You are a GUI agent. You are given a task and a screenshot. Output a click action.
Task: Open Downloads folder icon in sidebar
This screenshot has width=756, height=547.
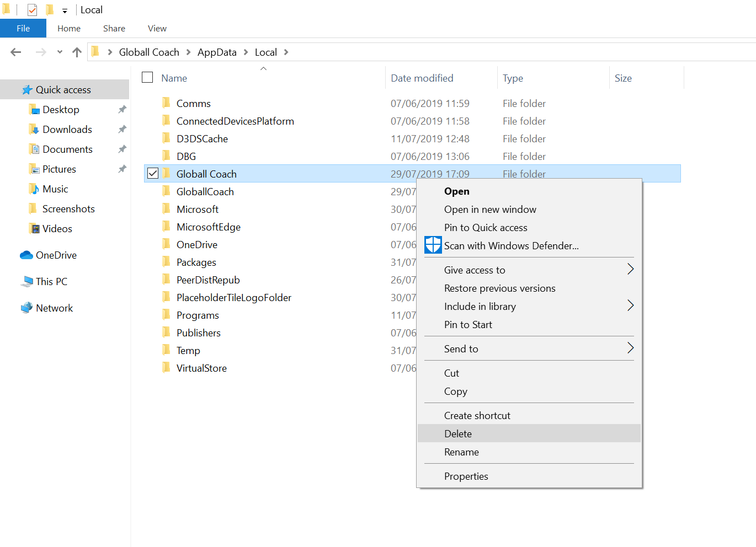34,129
